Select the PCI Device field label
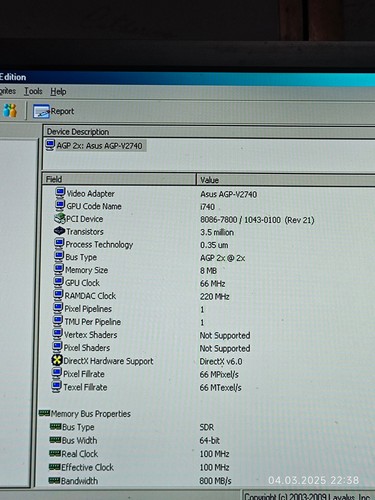The image size is (375, 500). (85, 219)
